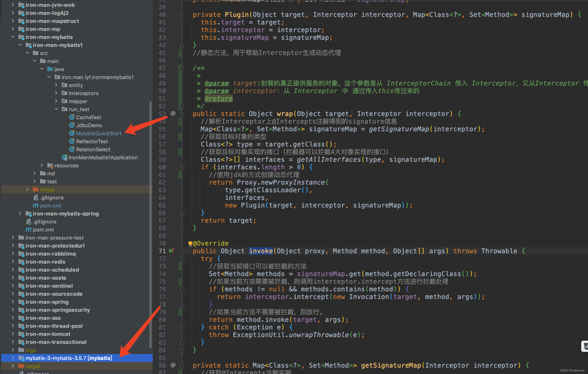Collapse the iron.man.lyf.ironmanmybatis1 package
Image resolution: width=588 pixels, height=374 pixels.
[49, 77]
